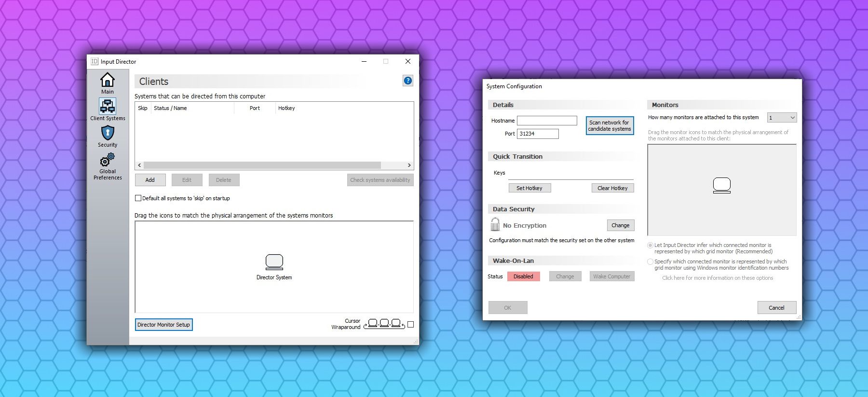The image size is (868, 397).
Task: Click the blue help question mark icon
Action: tap(408, 81)
